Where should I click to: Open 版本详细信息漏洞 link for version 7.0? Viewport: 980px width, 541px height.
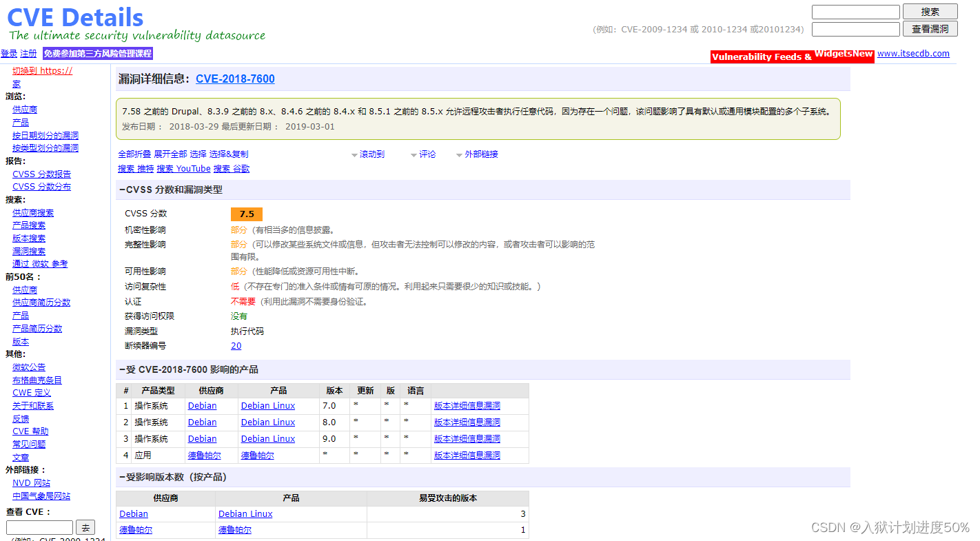click(467, 406)
